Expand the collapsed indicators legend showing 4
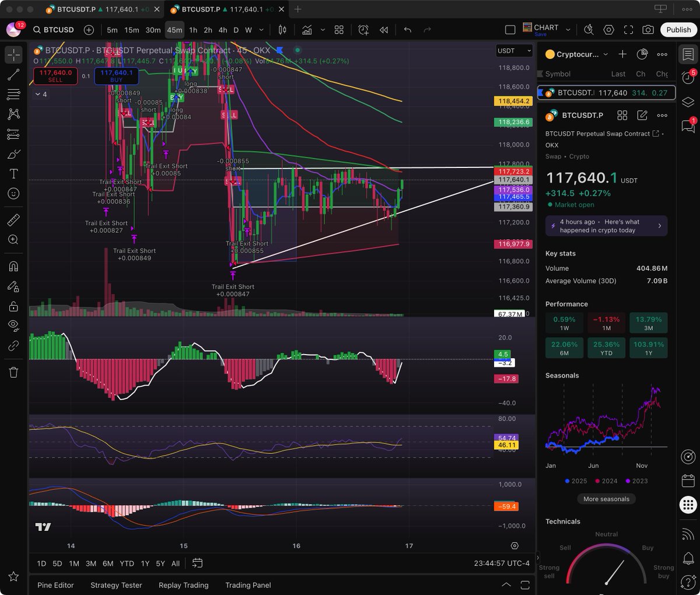 [41, 94]
